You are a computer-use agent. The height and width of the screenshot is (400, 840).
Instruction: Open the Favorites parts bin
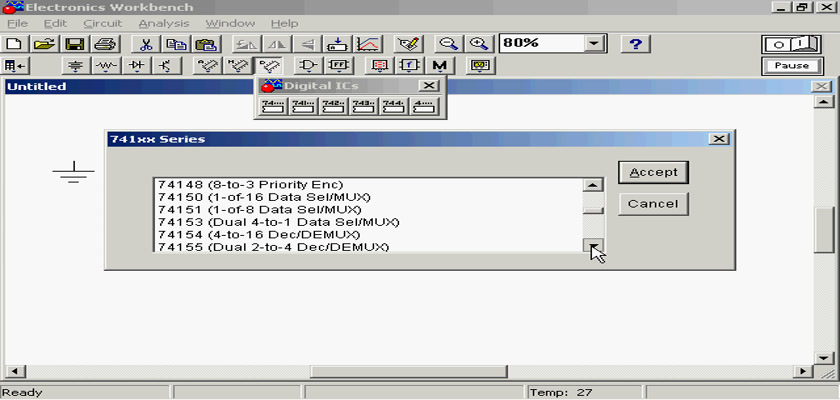click(14, 66)
